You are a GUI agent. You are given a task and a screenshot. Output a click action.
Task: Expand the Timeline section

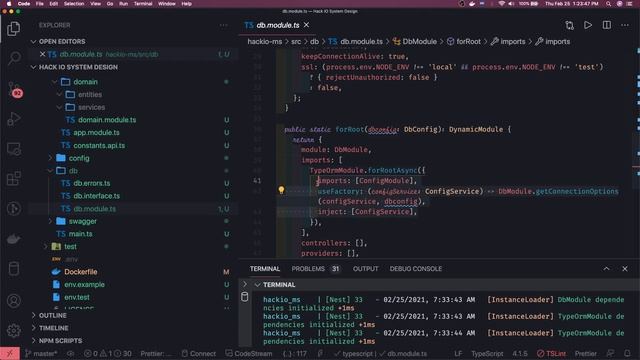pyautogui.click(x=33, y=328)
